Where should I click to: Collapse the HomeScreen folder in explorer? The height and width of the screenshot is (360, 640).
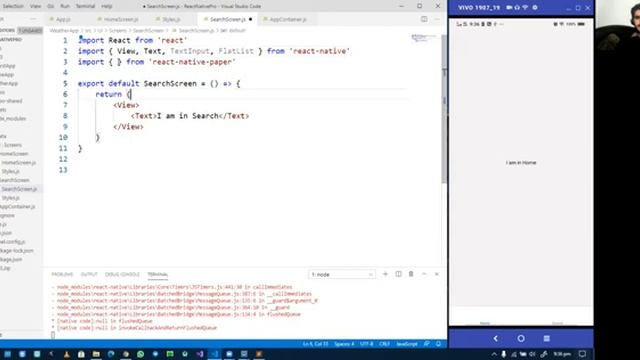coord(14,154)
